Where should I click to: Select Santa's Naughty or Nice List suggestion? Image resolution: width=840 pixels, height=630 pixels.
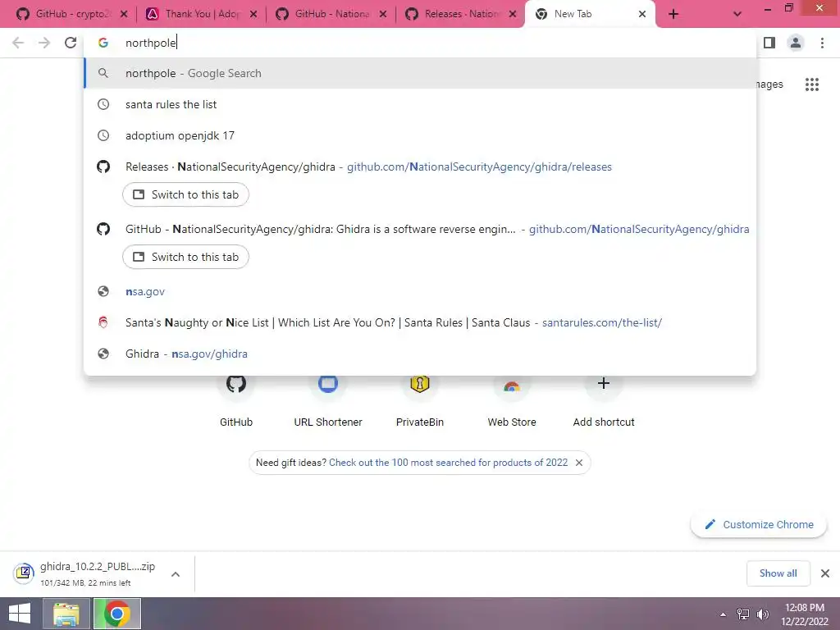(420, 322)
